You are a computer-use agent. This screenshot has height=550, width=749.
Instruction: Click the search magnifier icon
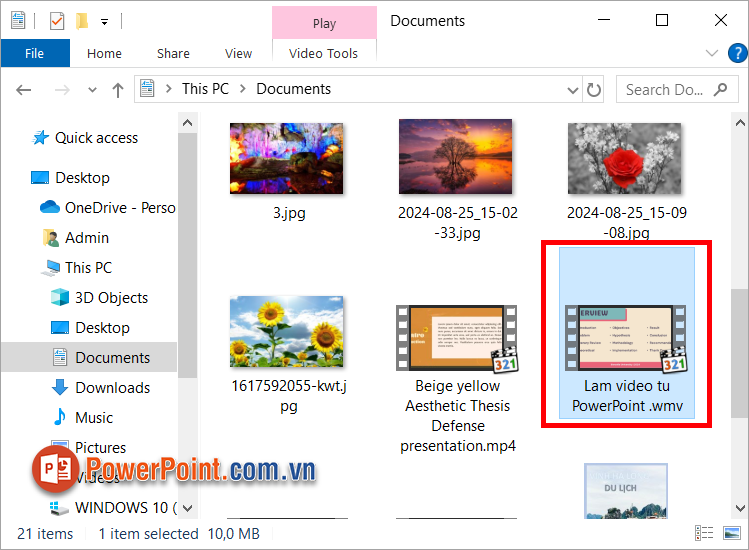720,89
